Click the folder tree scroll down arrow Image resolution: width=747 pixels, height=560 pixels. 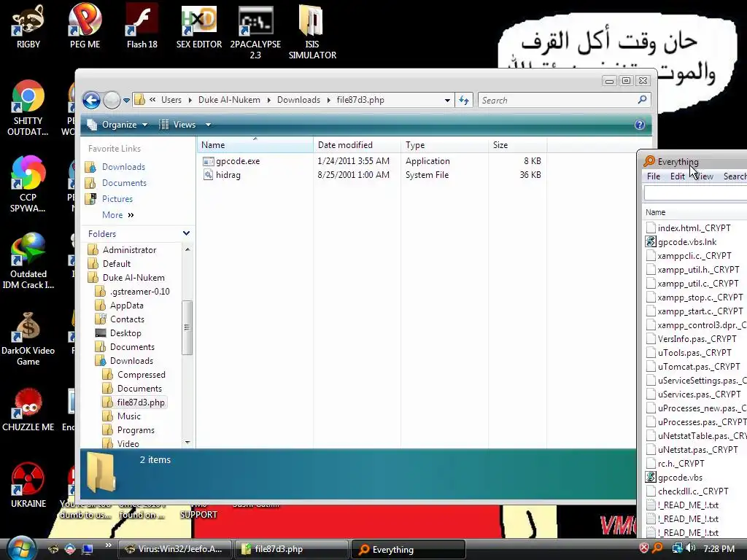point(187,443)
